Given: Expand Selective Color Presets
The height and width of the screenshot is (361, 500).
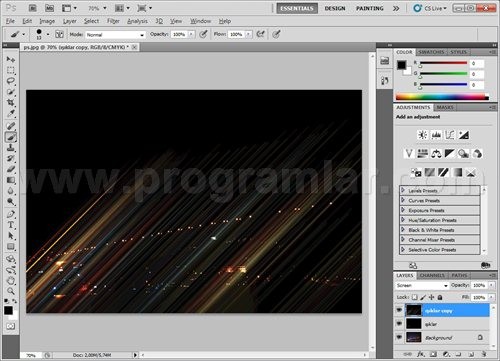Looking at the screenshot, I should pos(403,249).
